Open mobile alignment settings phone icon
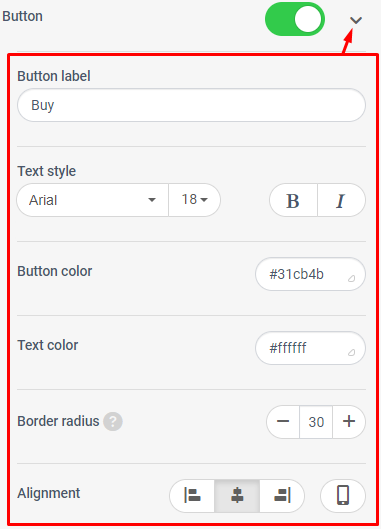The image size is (381, 529). coord(343,496)
